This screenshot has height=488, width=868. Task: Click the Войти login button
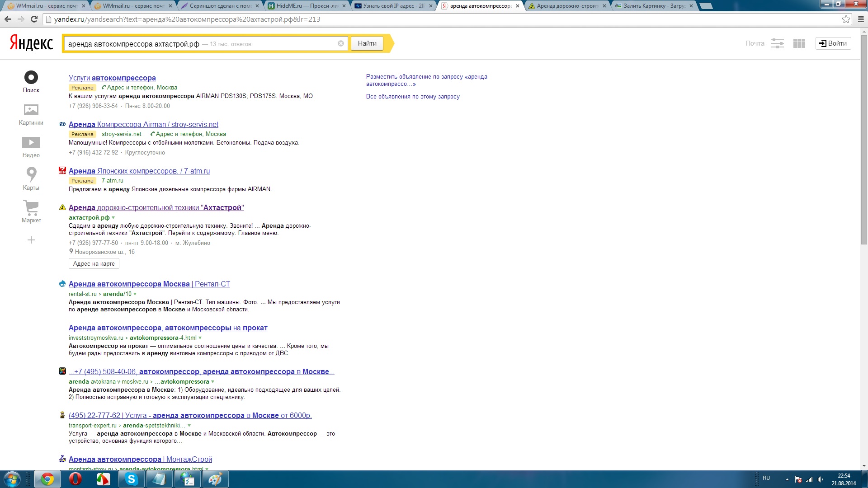coord(833,43)
